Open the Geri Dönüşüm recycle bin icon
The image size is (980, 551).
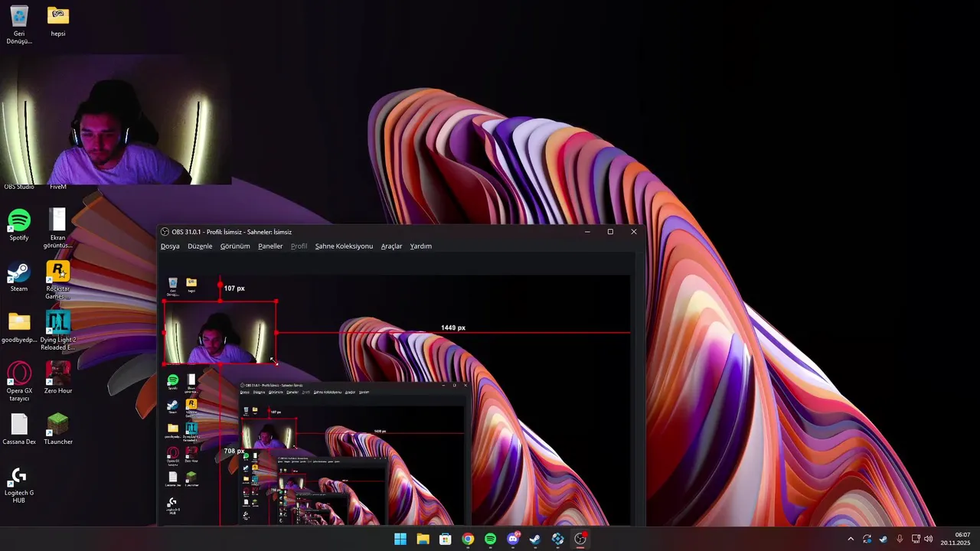tap(19, 24)
